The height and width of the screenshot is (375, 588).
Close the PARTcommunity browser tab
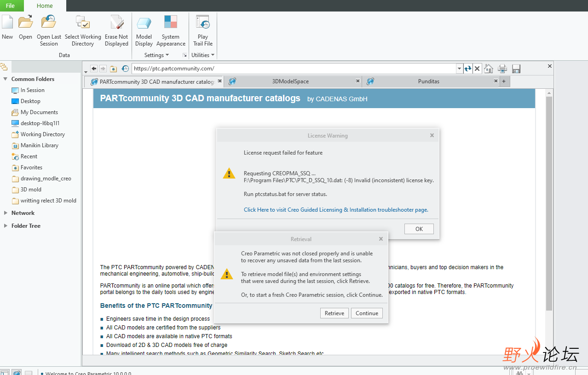(219, 81)
